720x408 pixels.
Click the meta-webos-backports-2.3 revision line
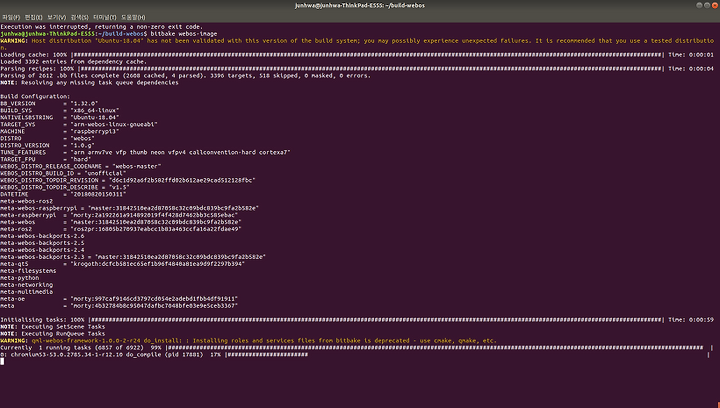[x=133, y=257]
